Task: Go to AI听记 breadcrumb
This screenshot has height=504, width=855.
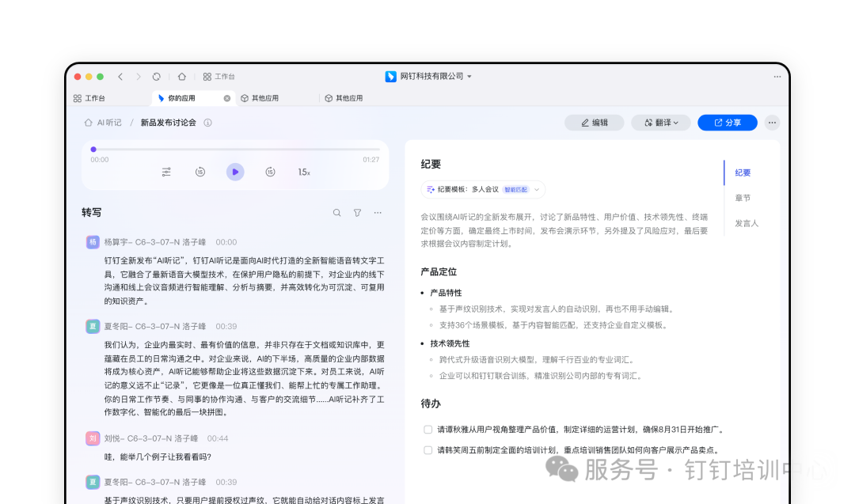Action: (x=103, y=123)
